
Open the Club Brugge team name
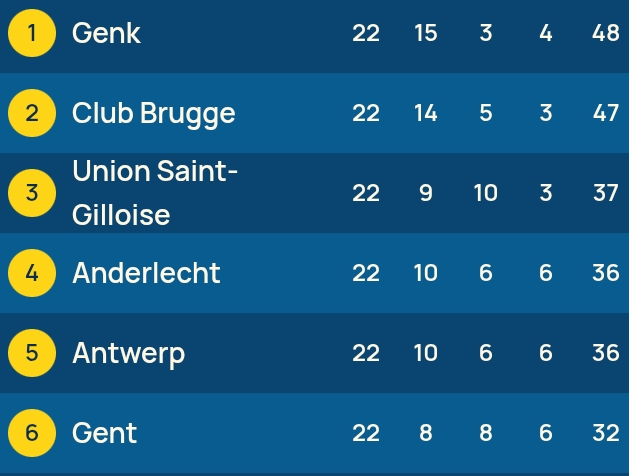coord(154,114)
